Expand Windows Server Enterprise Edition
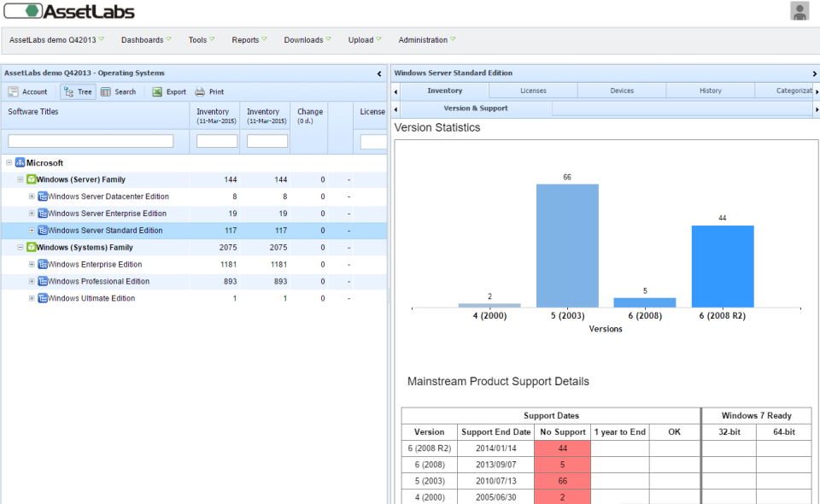This screenshot has height=504, width=820. point(32,214)
